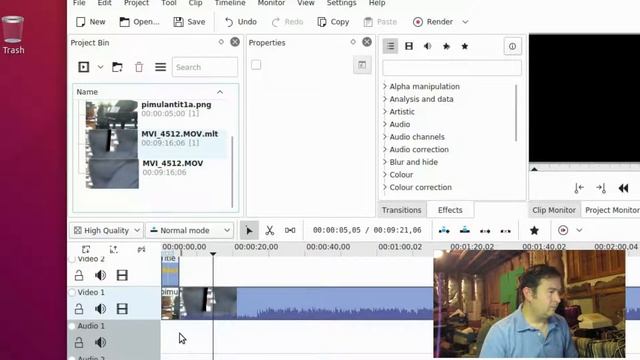Hide video on Video 1 track
Viewport: 640px width, 360px height.
pos(122,309)
